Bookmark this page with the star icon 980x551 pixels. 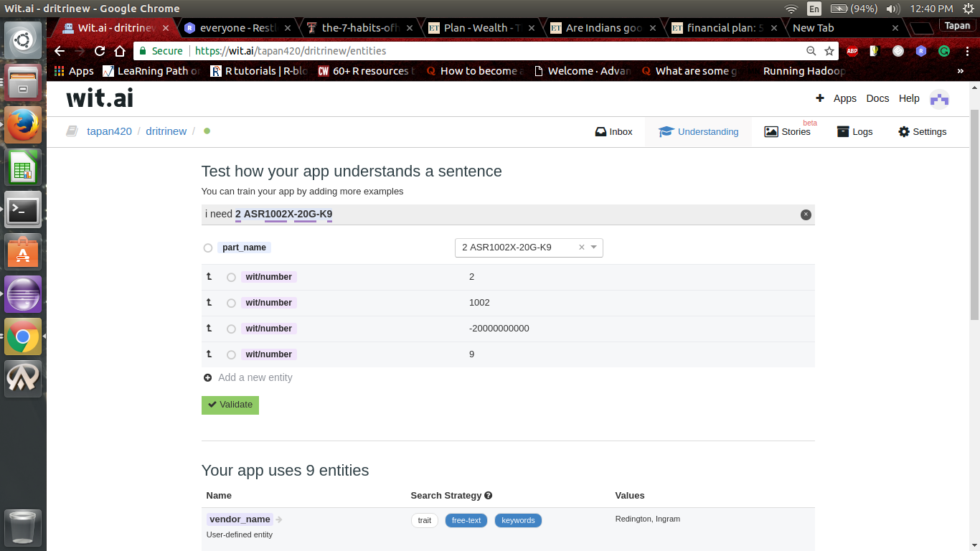pyautogui.click(x=829, y=51)
